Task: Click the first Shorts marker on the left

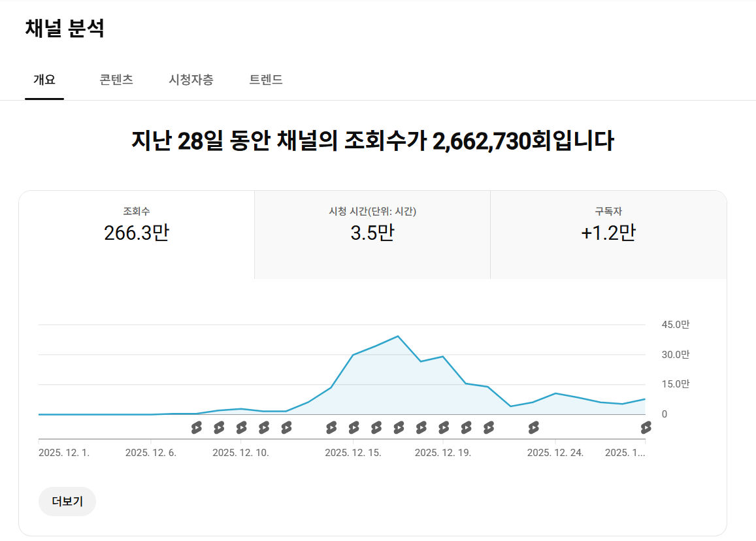Action: coord(197,428)
